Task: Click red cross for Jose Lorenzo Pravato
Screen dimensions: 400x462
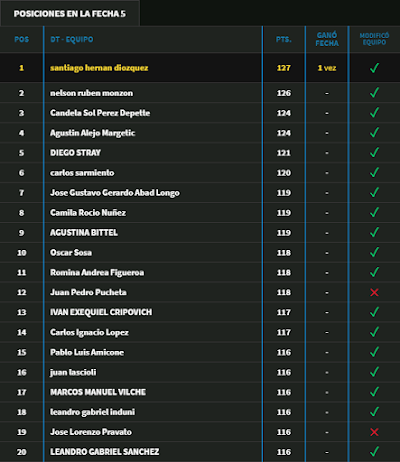Action: pos(374,432)
